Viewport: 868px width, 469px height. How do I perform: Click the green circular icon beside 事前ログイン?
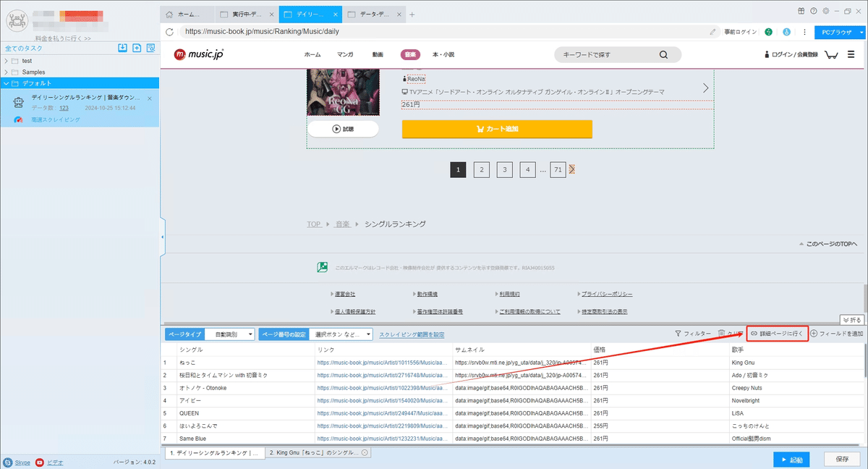(768, 32)
